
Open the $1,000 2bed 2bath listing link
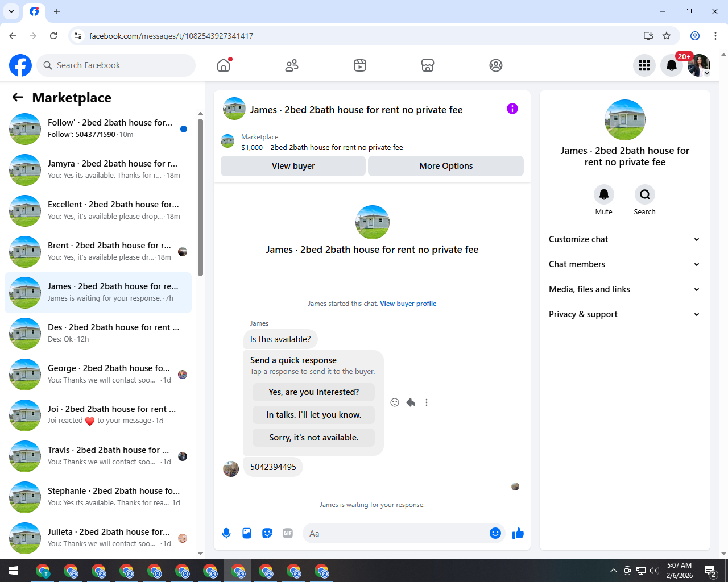(x=322, y=147)
